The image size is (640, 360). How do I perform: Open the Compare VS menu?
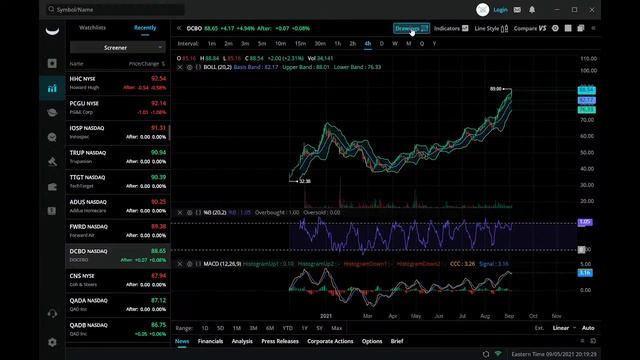tap(530, 28)
